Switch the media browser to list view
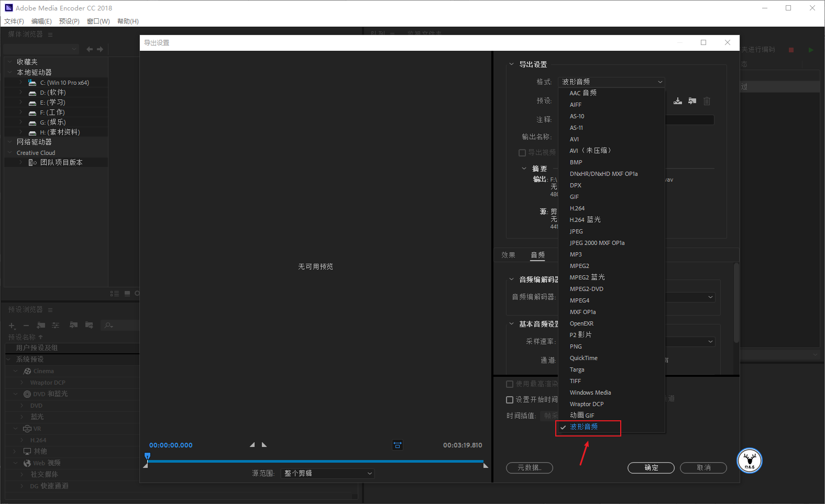This screenshot has height=504, width=825. point(115,294)
